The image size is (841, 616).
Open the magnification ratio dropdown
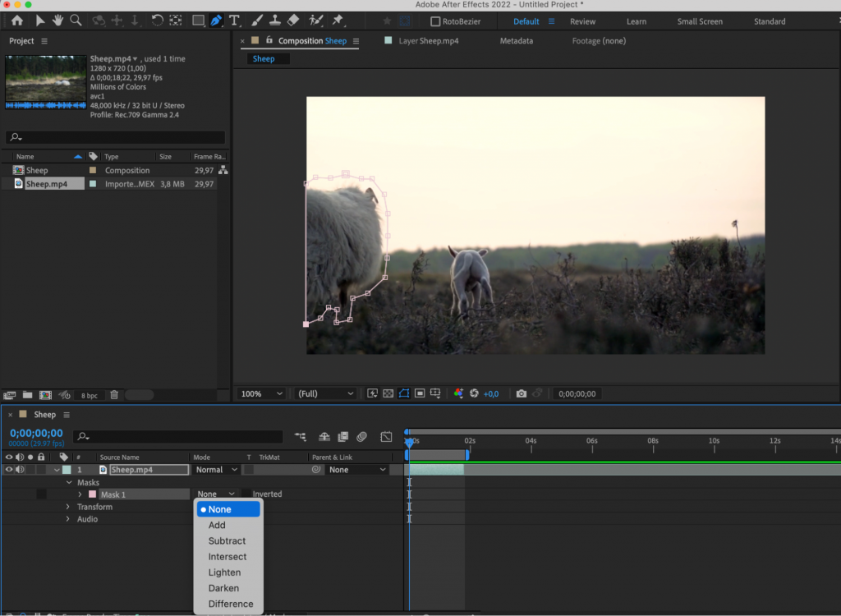coord(260,393)
